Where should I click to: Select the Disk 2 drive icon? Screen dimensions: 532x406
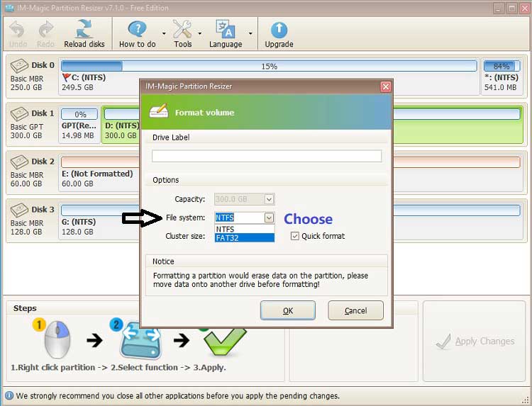coord(19,162)
